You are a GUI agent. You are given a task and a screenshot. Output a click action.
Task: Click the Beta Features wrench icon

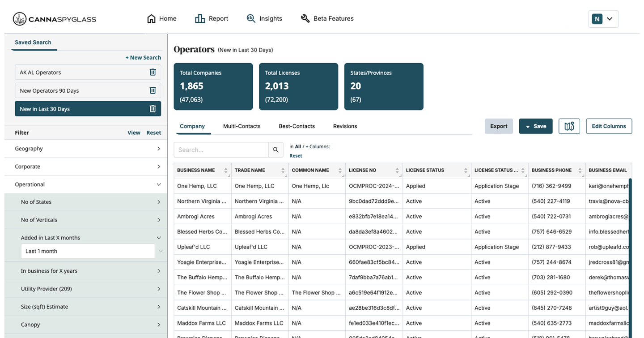coord(305,19)
